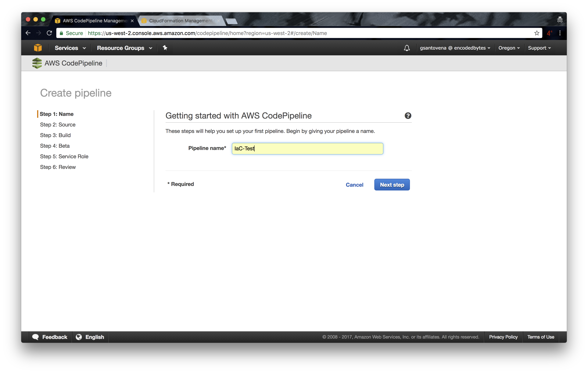The image size is (588, 373).
Task: Expand the Resource Groups menu
Action: 124,48
